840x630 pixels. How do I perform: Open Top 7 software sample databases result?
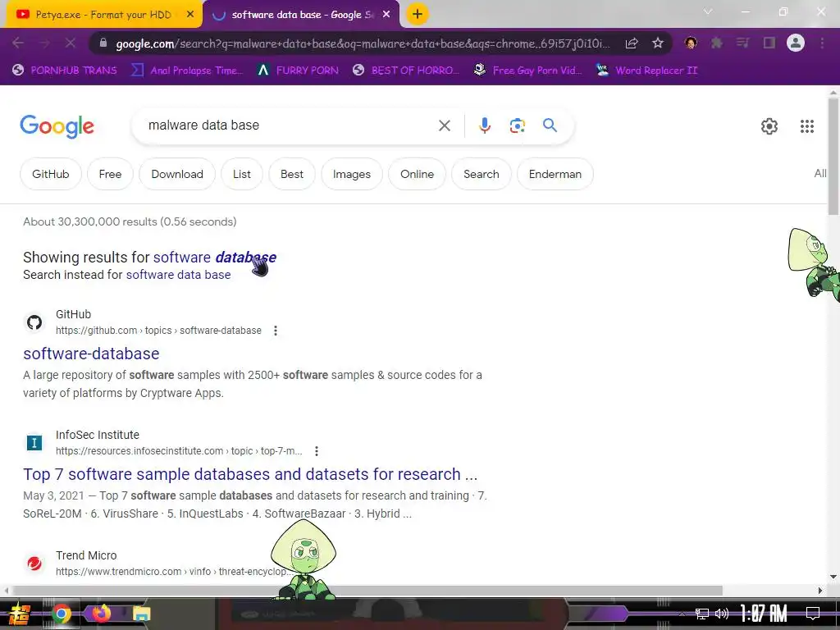coord(250,474)
